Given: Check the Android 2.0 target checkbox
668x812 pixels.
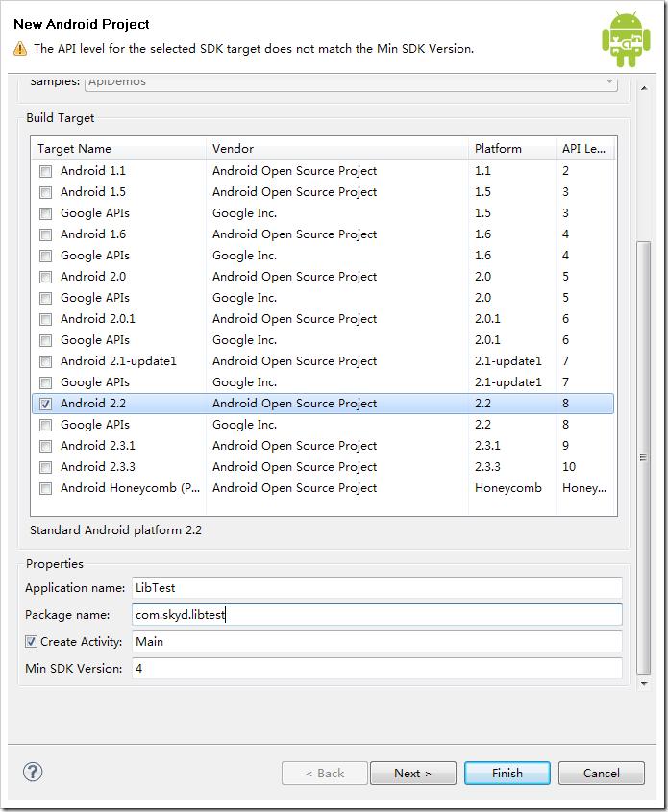Looking at the screenshot, I should [45, 277].
